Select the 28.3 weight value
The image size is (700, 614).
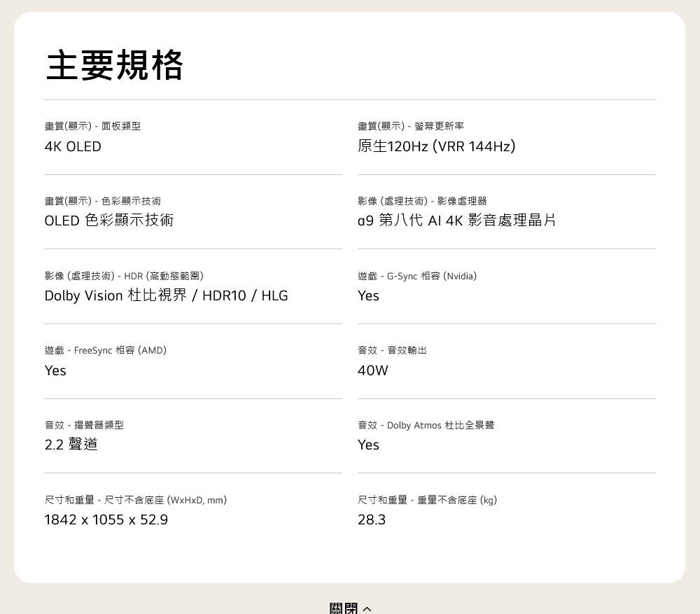pyautogui.click(x=371, y=519)
